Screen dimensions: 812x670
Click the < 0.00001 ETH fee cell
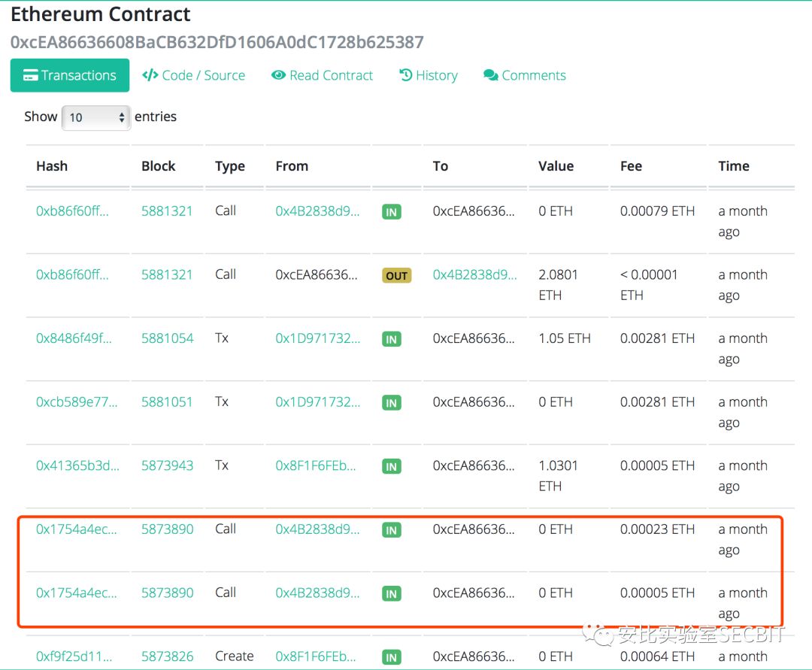(648, 285)
